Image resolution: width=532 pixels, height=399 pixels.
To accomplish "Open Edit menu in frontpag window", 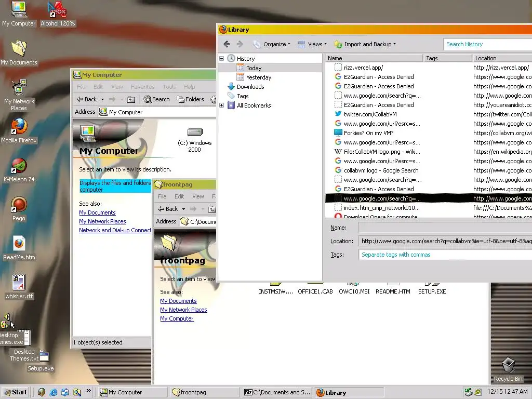I will click(179, 196).
